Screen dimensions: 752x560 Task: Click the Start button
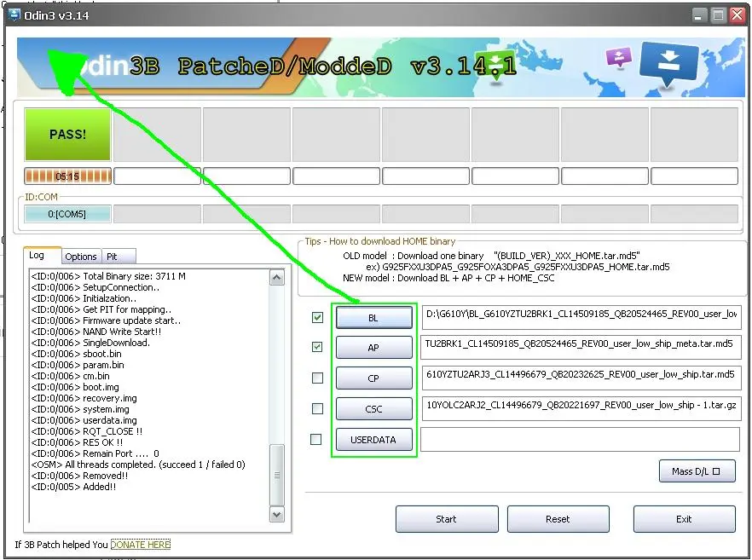coord(447,519)
